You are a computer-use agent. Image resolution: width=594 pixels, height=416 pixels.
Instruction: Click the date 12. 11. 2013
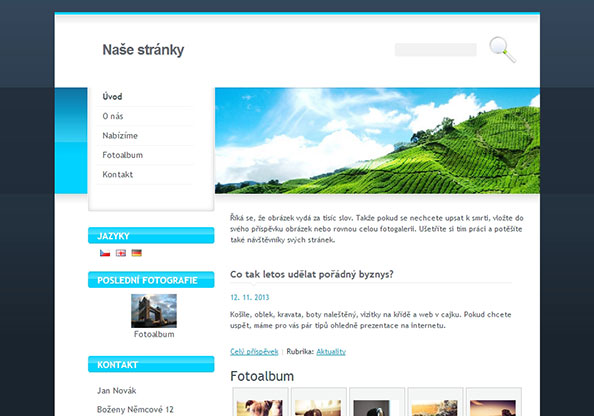(250, 297)
